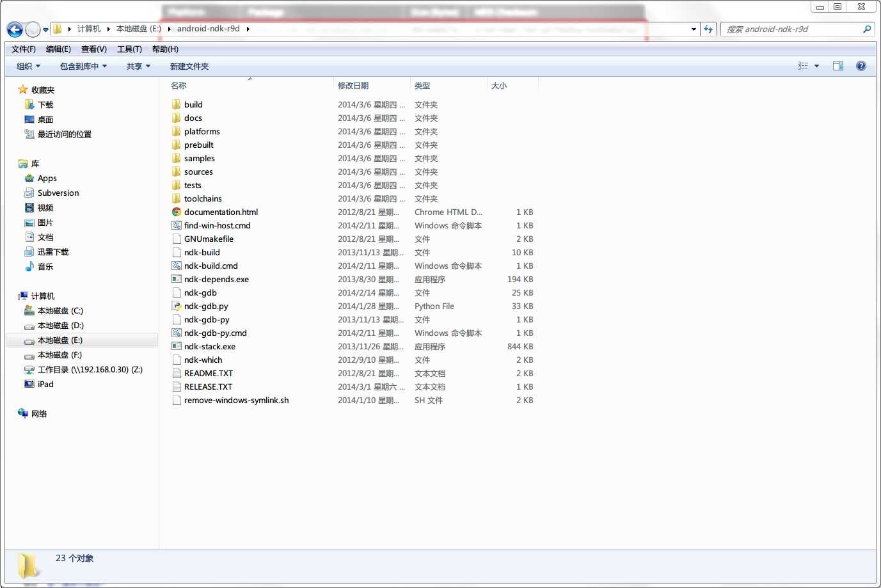Click the Back navigation arrow button
881x588 pixels.
(15, 29)
